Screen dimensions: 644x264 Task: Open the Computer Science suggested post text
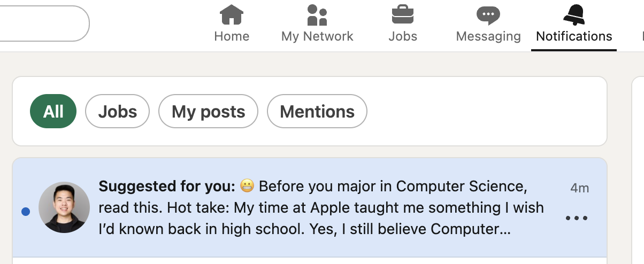click(x=321, y=208)
